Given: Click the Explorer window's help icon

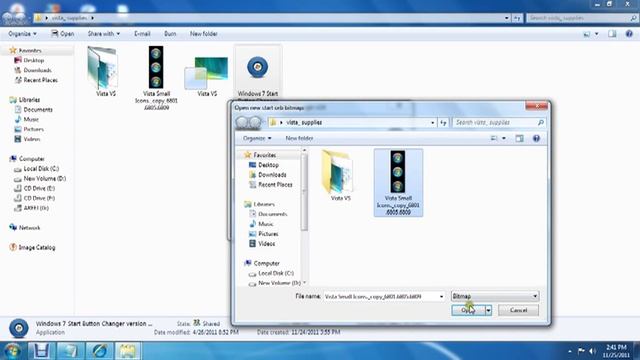Looking at the screenshot, I should (629, 34).
